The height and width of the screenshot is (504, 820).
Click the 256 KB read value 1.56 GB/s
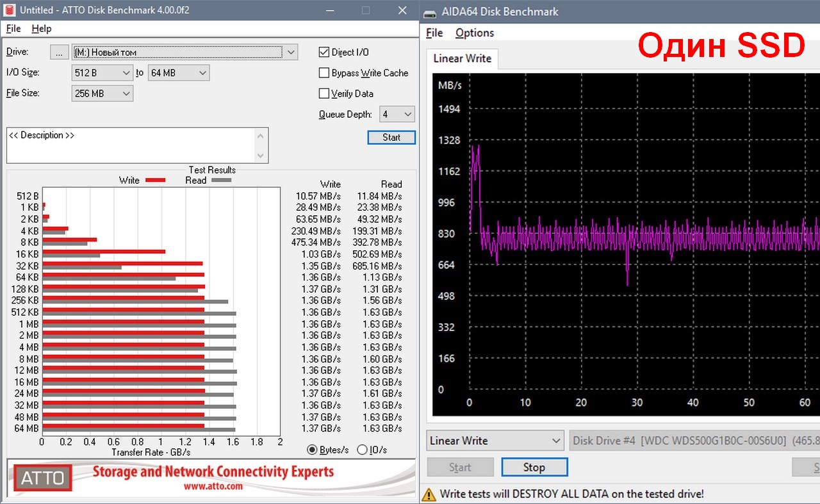pos(382,300)
